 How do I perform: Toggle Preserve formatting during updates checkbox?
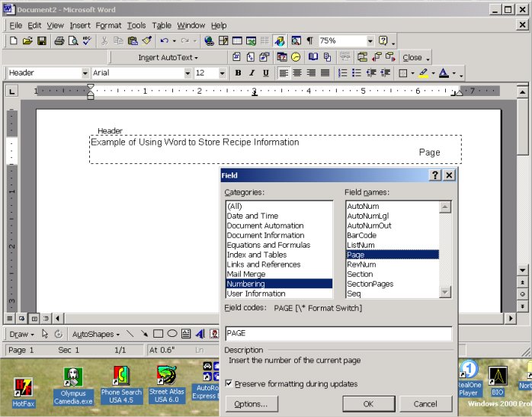point(230,384)
